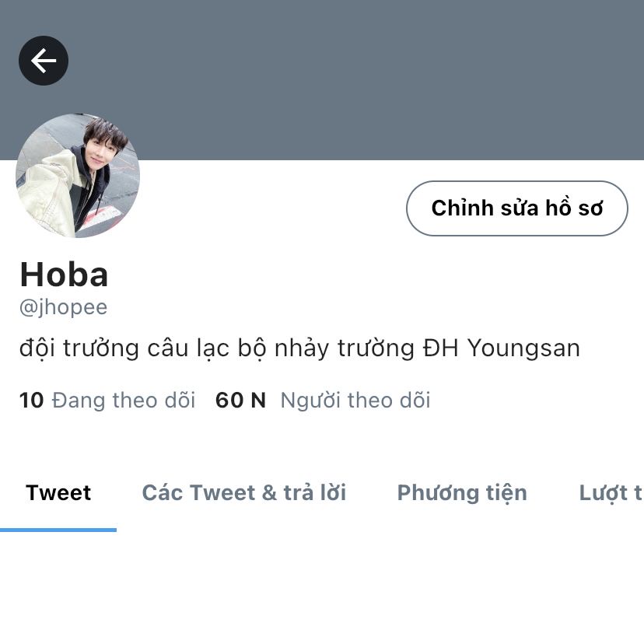Click the word Youngsan in the bio

pyautogui.click(x=524, y=348)
